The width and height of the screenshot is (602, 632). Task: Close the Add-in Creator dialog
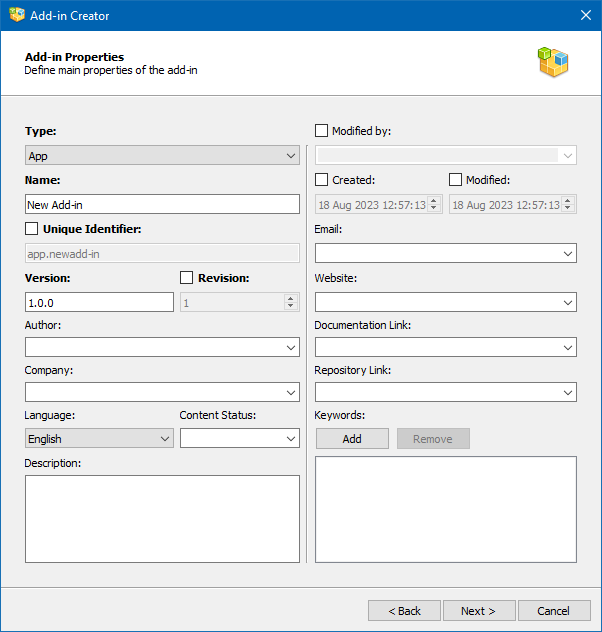click(x=586, y=15)
